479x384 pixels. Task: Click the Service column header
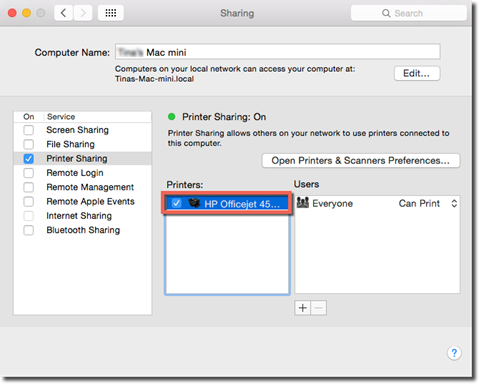61,117
